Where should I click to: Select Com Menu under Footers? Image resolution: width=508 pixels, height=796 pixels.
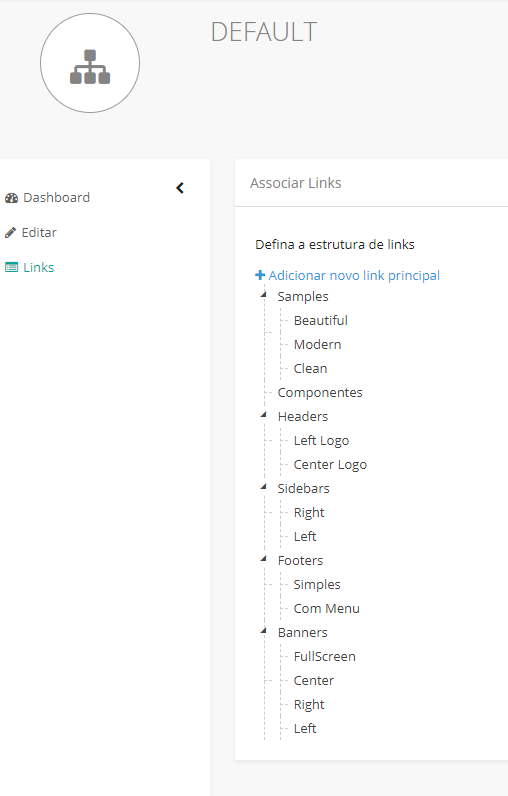(x=326, y=608)
